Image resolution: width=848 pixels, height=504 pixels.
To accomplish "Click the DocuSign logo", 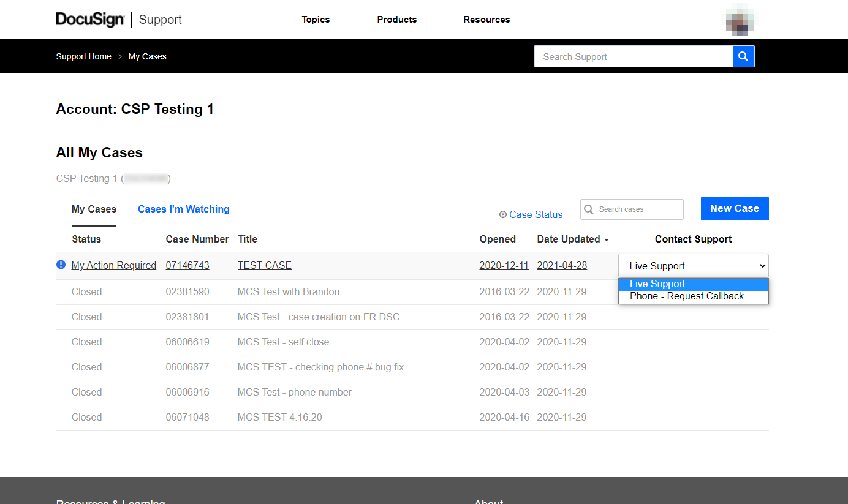I will point(90,19).
